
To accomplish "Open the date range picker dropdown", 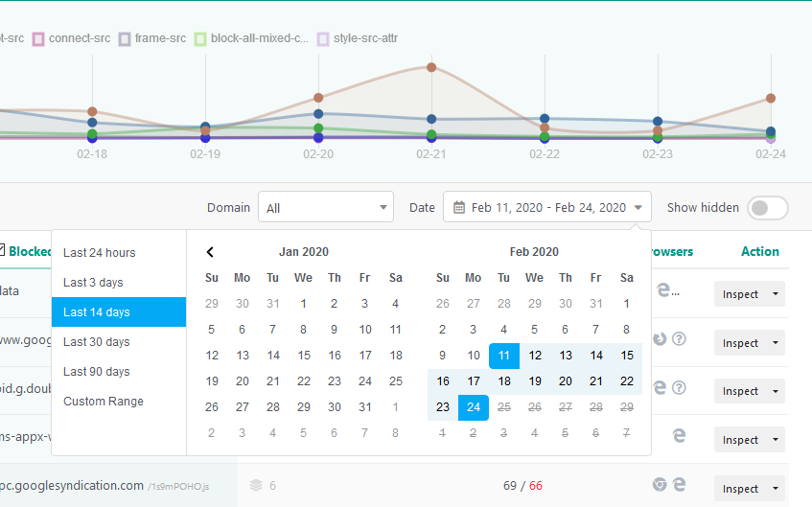I will pos(546,207).
